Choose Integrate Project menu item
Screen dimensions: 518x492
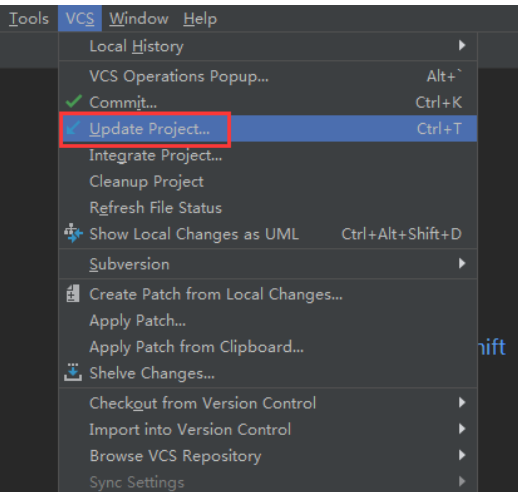tap(268, 155)
